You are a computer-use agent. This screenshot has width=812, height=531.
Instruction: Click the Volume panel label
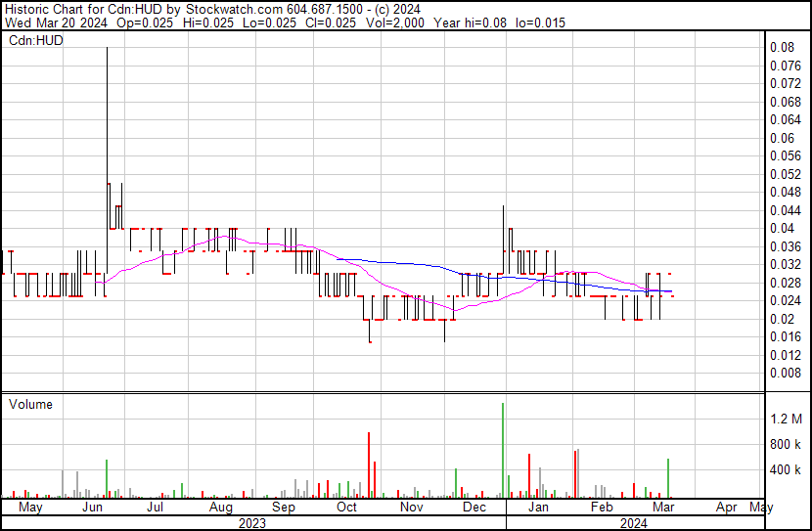pyautogui.click(x=30, y=404)
